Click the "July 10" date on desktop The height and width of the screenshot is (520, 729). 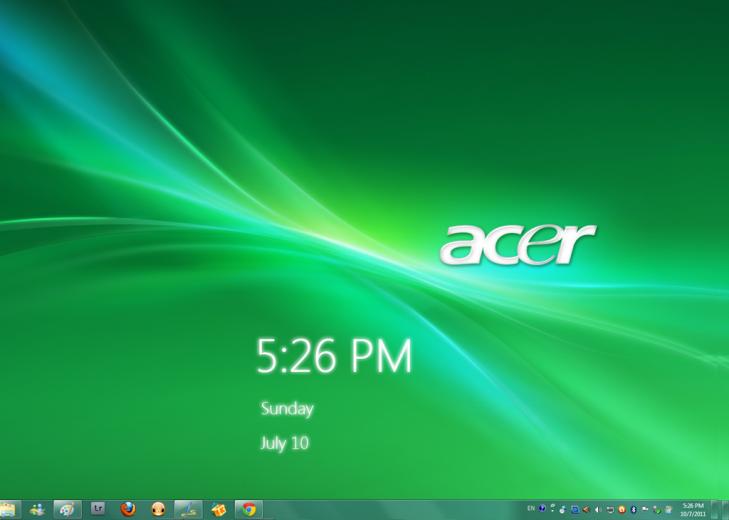click(x=284, y=443)
